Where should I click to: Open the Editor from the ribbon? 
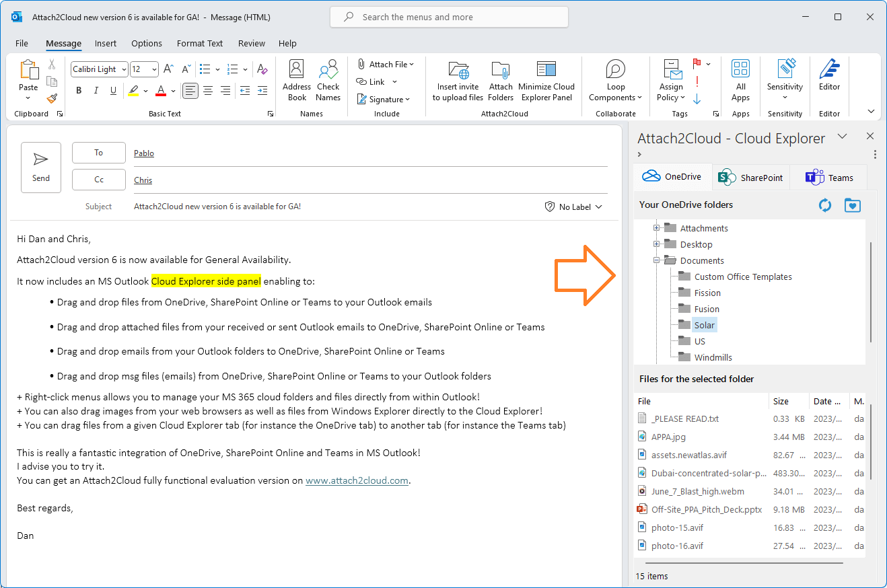829,79
